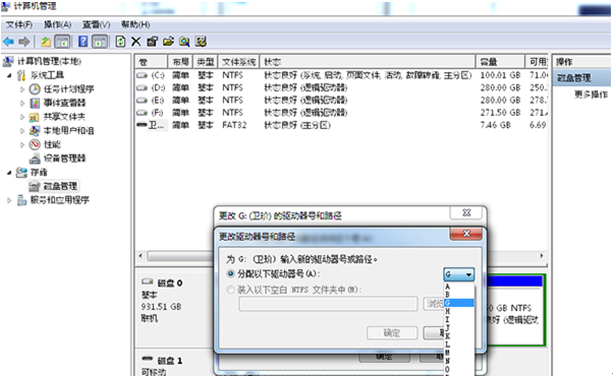This screenshot has width=613, height=379.
Task: Select the (D:) volume row
Action: point(341,88)
